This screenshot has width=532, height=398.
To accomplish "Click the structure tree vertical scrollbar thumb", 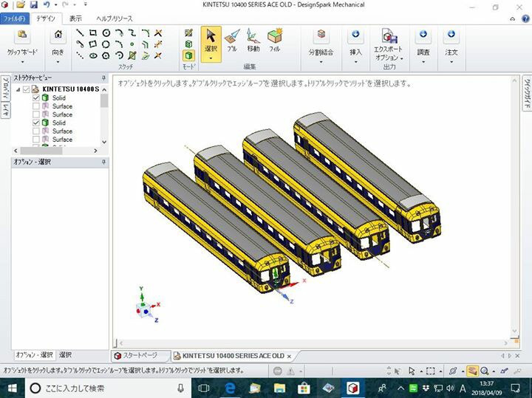I will 104,100.
